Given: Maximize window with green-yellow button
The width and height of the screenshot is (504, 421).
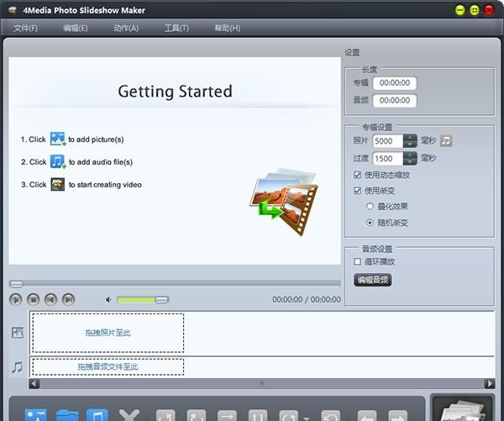Looking at the screenshot, I should coord(475,10).
